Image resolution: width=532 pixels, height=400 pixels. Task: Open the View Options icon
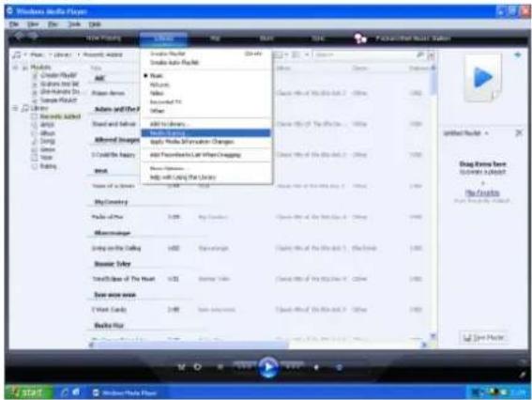[278, 54]
